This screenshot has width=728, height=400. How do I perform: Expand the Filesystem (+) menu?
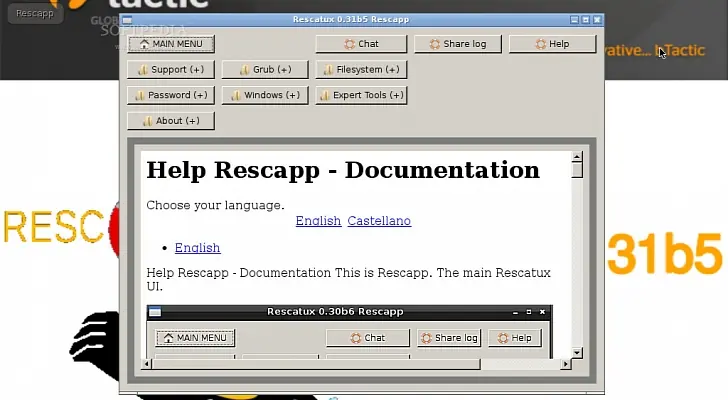click(x=361, y=70)
